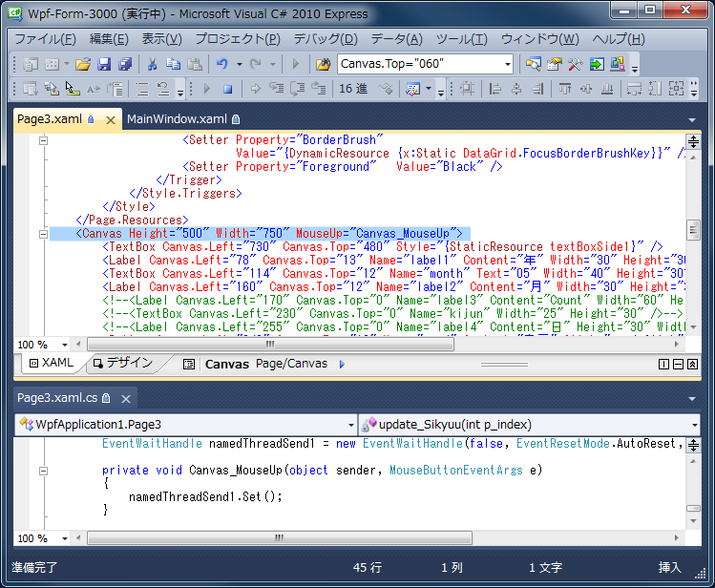715x588 pixels.
Task: Open the Toolbox icon with wrench and hammer
Action: point(575,64)
